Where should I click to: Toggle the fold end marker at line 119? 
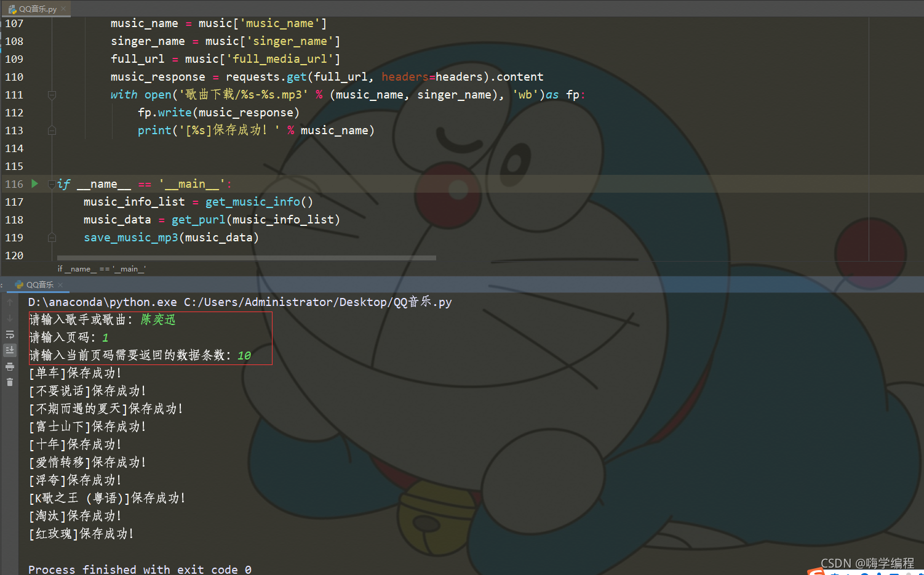[52, 238]
